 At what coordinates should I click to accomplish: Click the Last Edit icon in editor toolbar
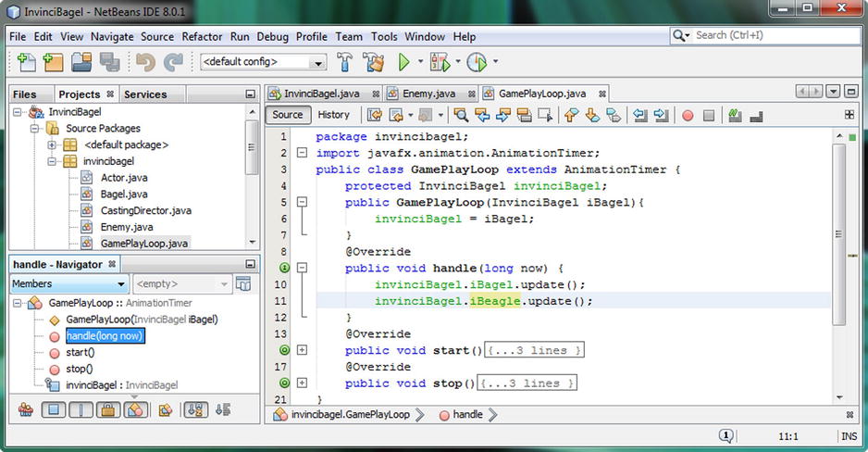(x=375, y=115)
